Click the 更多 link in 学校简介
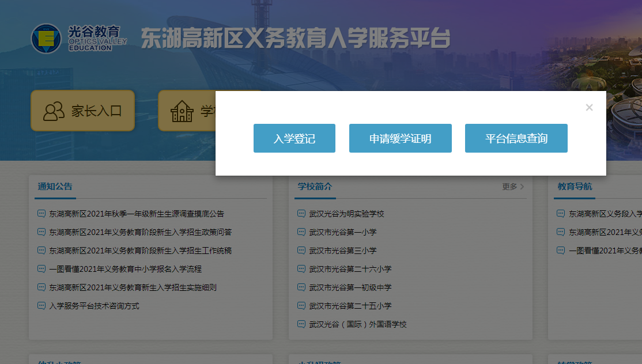Viewport: 642px width, 364px height. (509, 187)
